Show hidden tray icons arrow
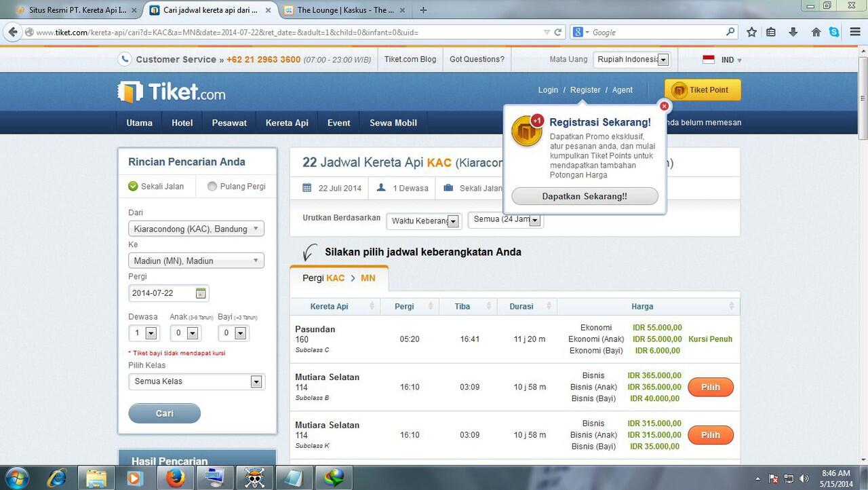Viewport: 868px width, 490px height. [x=757, y=478]
